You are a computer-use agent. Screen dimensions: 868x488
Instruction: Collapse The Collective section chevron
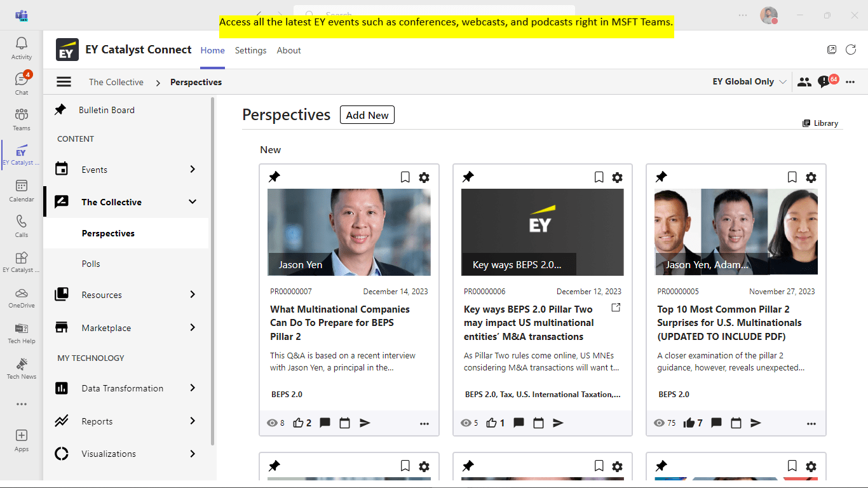pos(193,201)
